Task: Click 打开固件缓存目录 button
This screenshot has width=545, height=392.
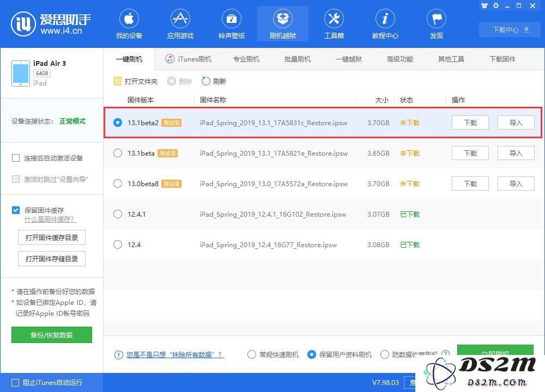Action: 52,237
